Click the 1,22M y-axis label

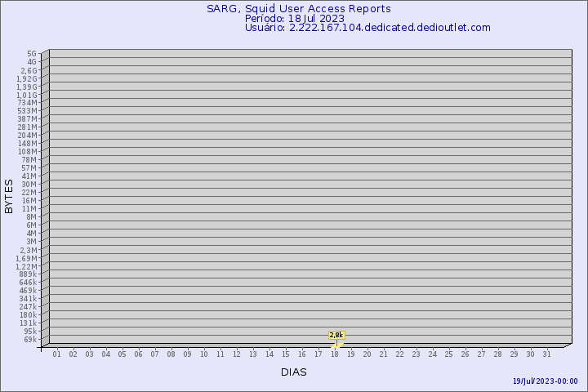(26, 267)
